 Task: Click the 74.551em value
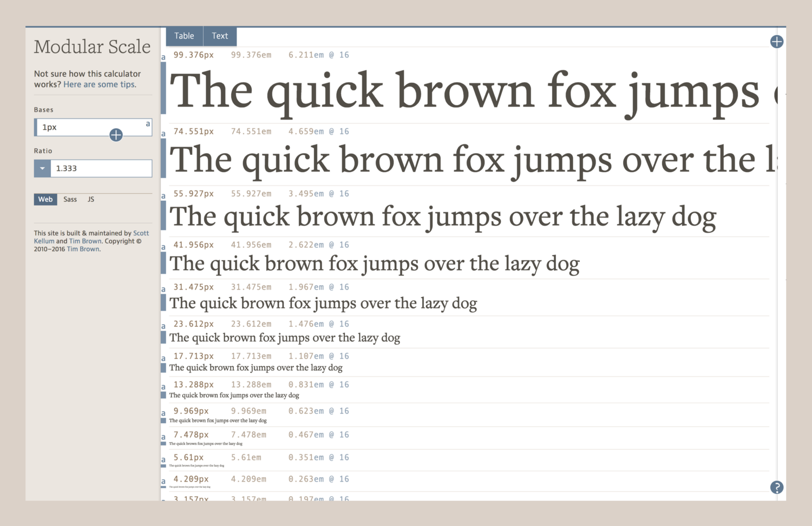click(251, 131)
